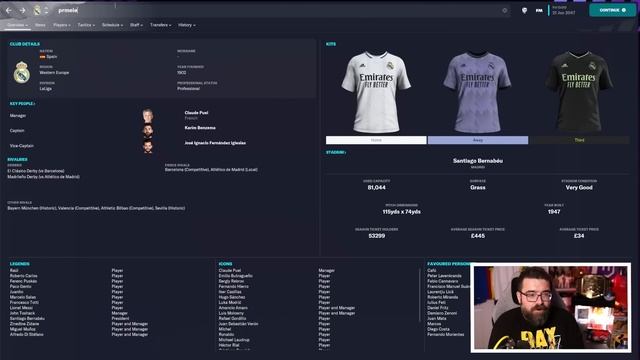Screen dimensions: 640x360
Task: Click the Very Good stadium condition value
Action: (579, 187)
